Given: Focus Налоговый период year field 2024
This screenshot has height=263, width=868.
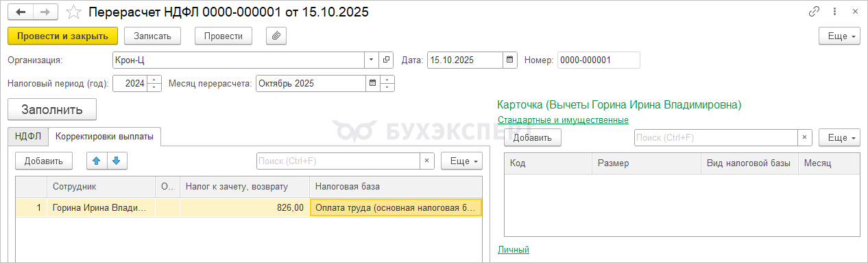Looking at the screenshot, I should pyautogui.click(x=130, y=84).
